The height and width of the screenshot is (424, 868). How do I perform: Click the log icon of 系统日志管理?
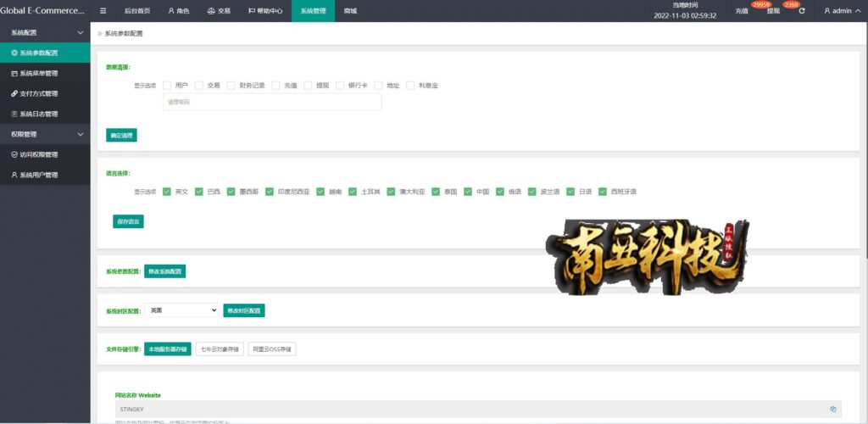tap(14, 114)
